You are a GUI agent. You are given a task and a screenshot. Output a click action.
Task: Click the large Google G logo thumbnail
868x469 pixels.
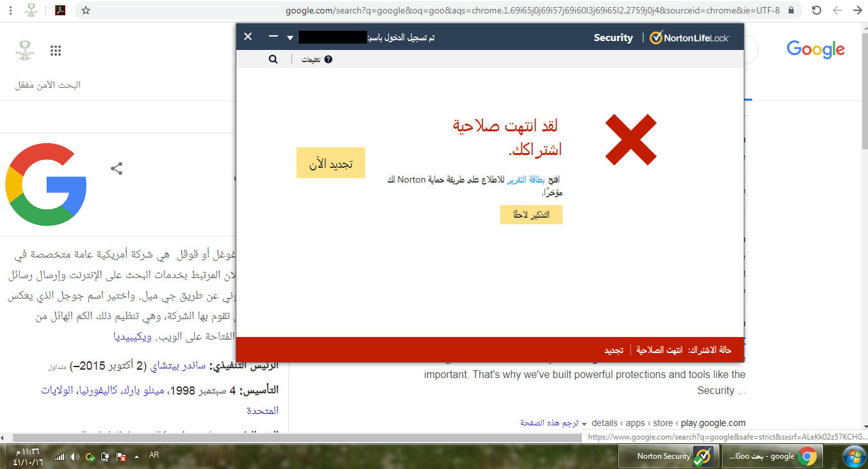coord(45,185)
